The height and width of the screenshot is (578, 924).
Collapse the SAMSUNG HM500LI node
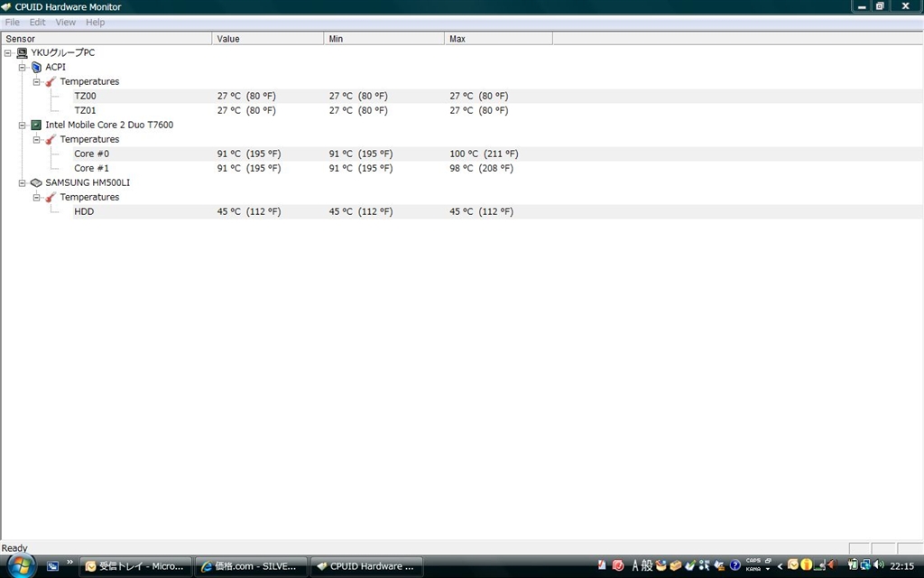[x=22, y=182]
